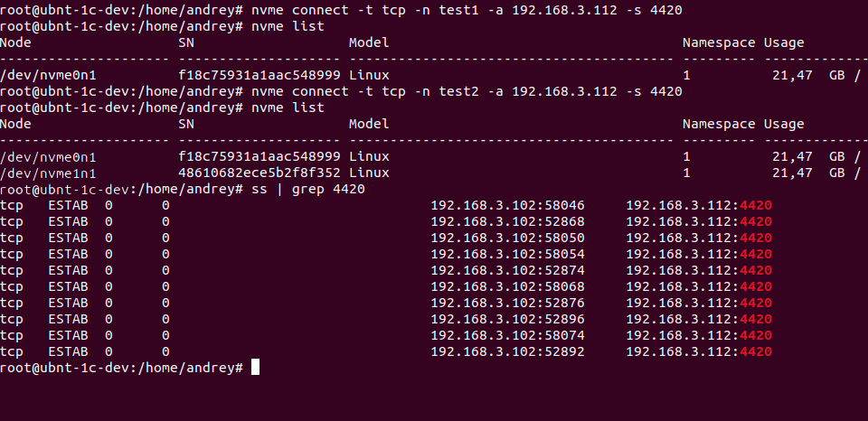Click local address 192.168.3.102:52868
Viewport: 868px width, 421px height.
tap(507, 221)
